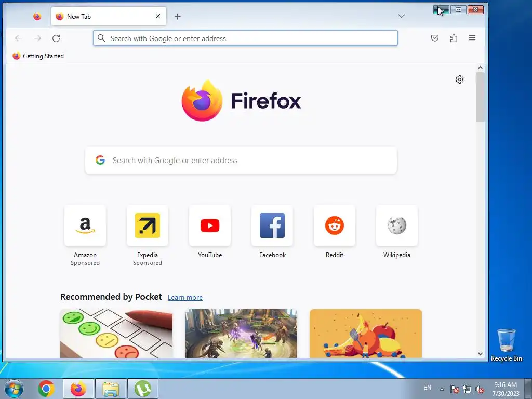Reload the current page
The height and width of the screenshot is (399, 532).
click(56, 38)
